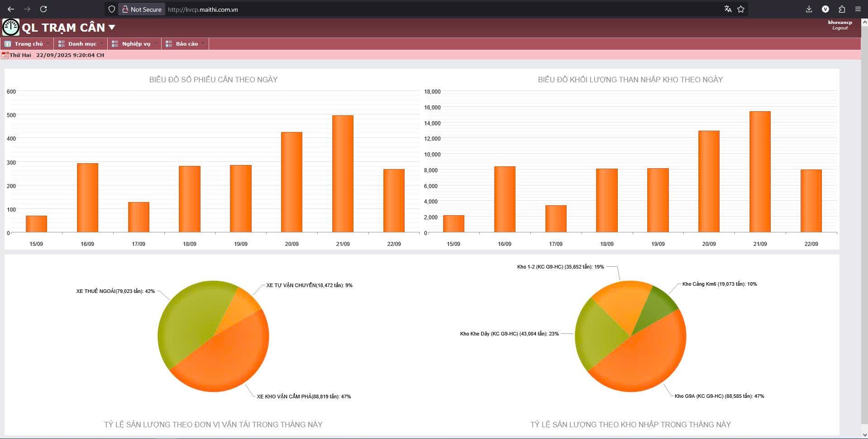Click the page vertical scrollbar down arrow
Viewport: 868px width, 439px height.
(x=864, y=434)
